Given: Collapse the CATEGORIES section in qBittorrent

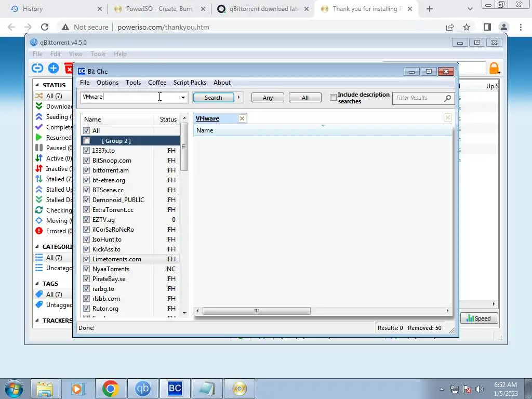Looking at the screenshot, I should coord(37,247).
